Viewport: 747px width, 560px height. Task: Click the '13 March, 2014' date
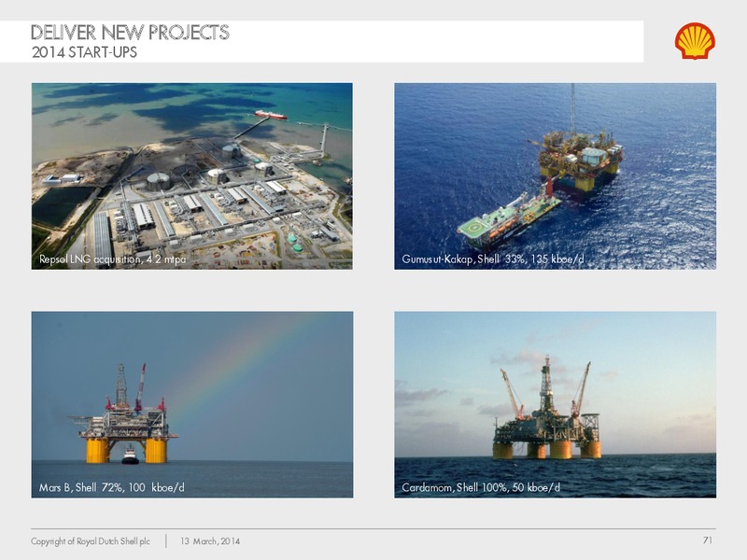pyautogui.click(x=210, y=541)
